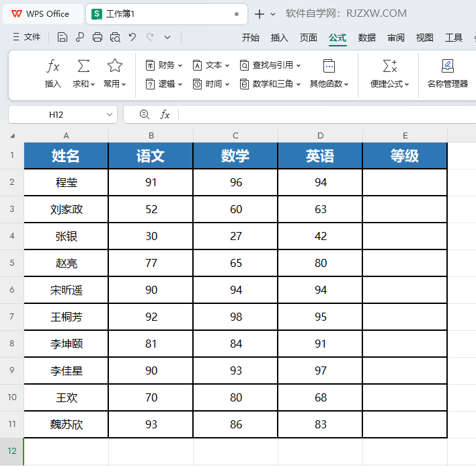Screen dimensions: 476x466
Task: Switch to the 插入 ribbon tab
Action: pos(279,38)
